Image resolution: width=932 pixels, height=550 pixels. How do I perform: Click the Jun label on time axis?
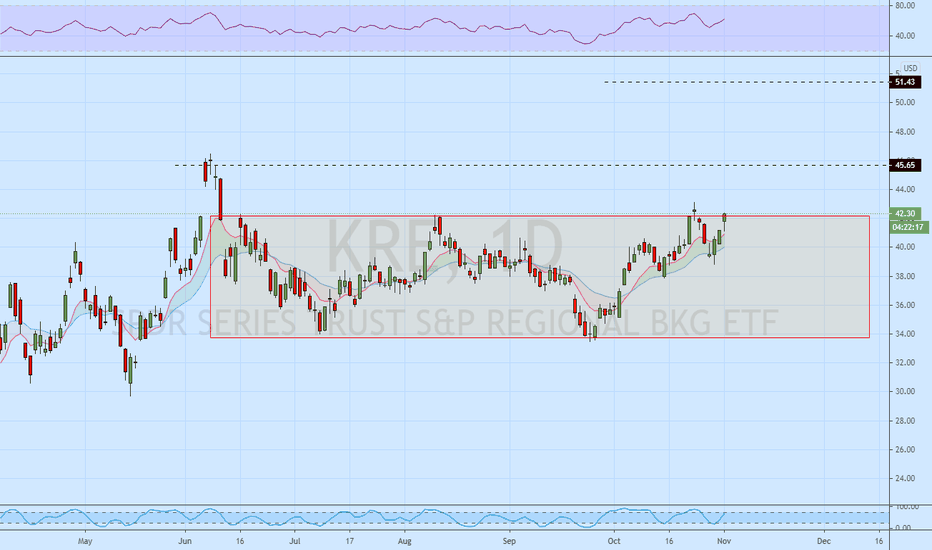tap(185, 541)
